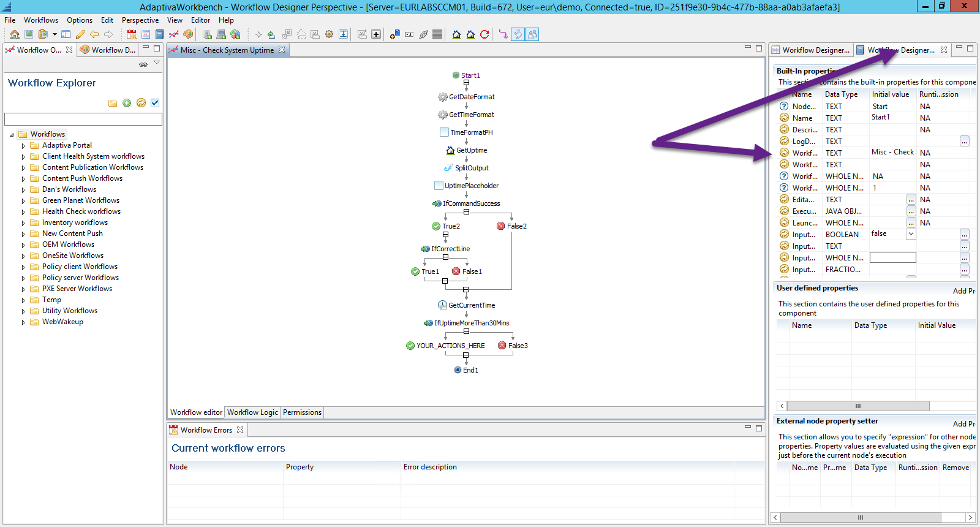Select the End1 node on the canvas

pos(466,370)
